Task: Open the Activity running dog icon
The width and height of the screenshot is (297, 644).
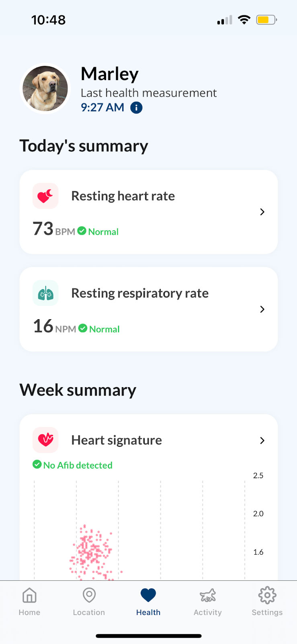Action: tap(208, 595)
